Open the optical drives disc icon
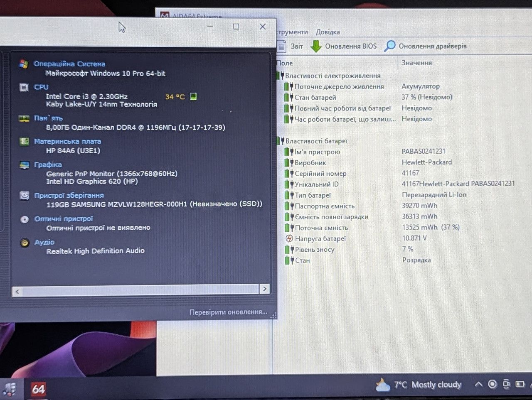The width and height of the screenshot is (532, 400). [25, 219]
